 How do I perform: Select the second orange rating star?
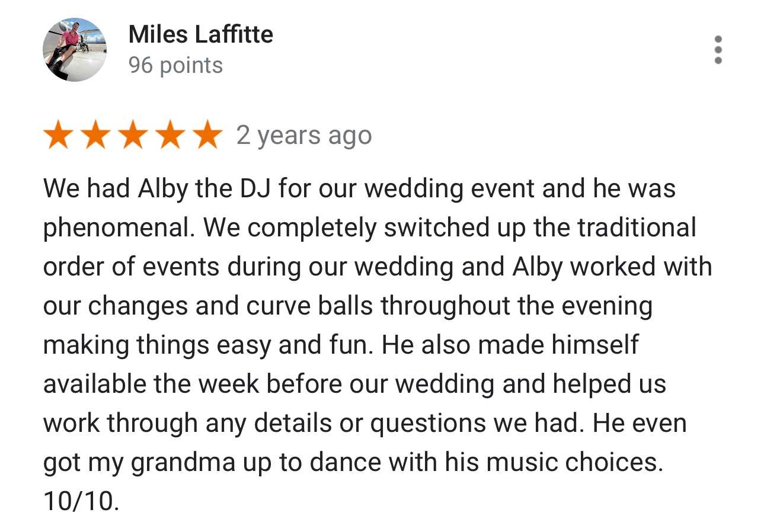95,135
